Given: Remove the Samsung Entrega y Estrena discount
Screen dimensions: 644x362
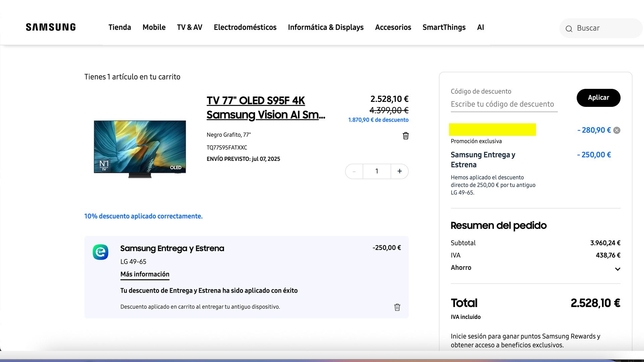Looking at the screenshot, I should click(397, 307).
